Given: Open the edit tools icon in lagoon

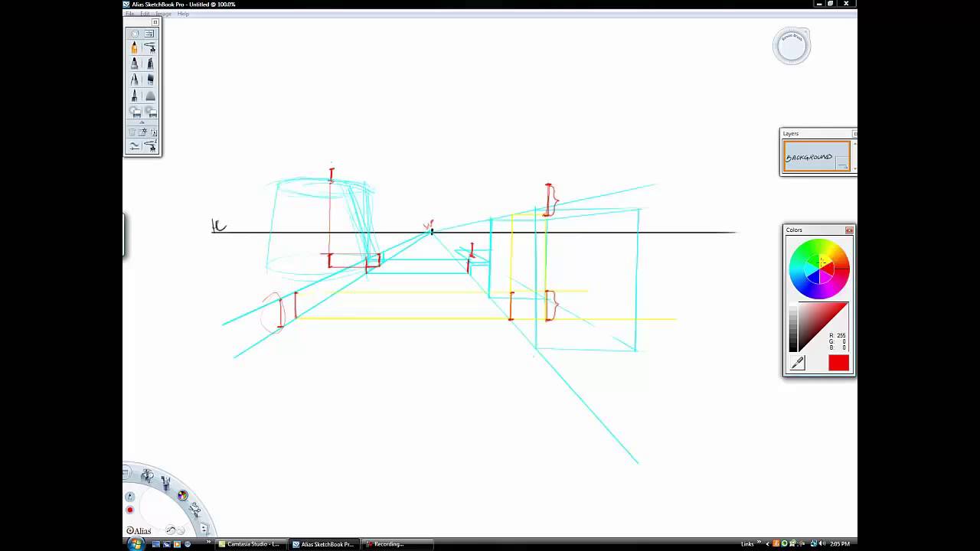Looking at the screenshot, I should click(x=195, y=510).
